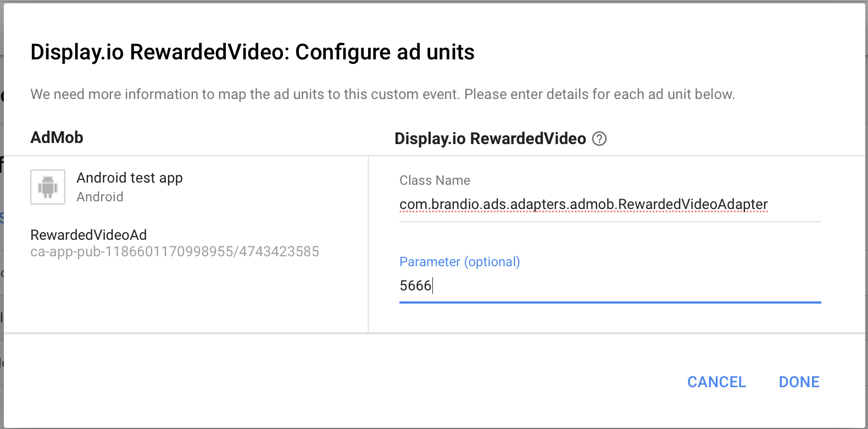Select the ad unit ID ca-app-pub-1186601170998955/4743423585
Image resolution: width=868 pixels, height=429 pixels.
pyautogui.click(x=175, y=252)
